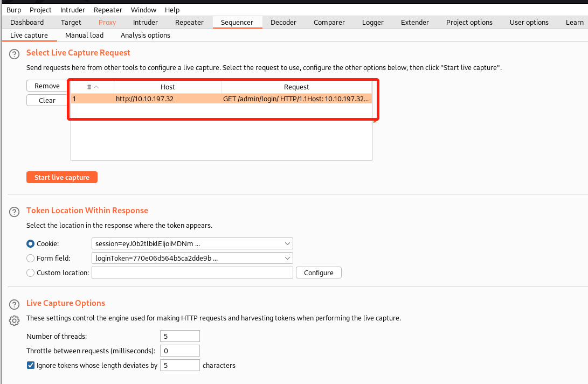Screen dimensions: 588x384
Task: Open help for Select Live Capture Request
Action: coord(14,53)
